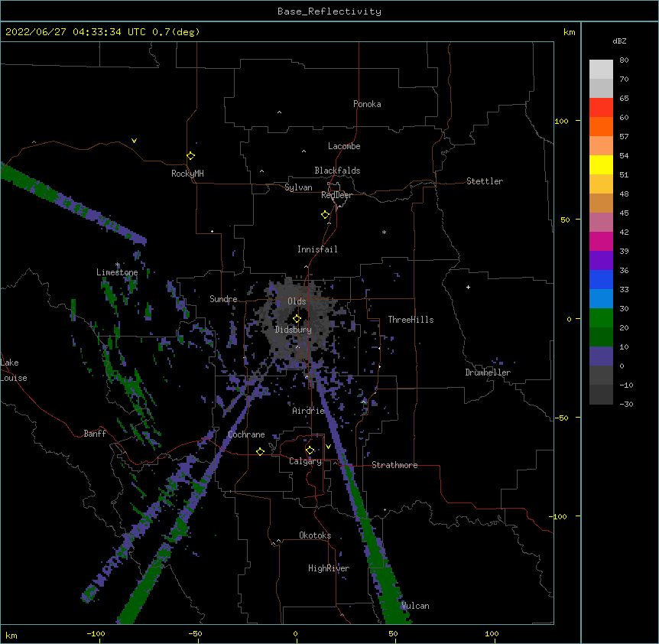The height and width of the screenshot is (644, 659).
Task: Select the dark green 10-20 dBZ legend swatch
Action: tap(601, 337)
